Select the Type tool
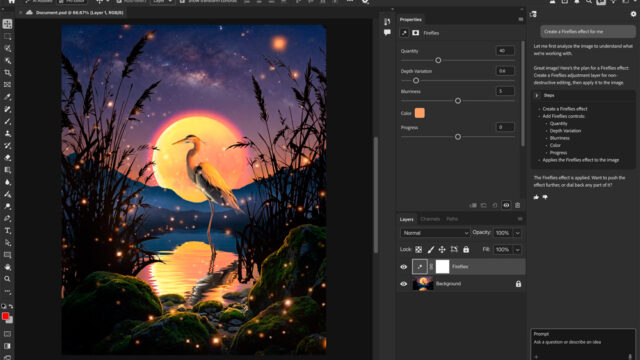This screenshot has height=360, width=640. (7, 231)
